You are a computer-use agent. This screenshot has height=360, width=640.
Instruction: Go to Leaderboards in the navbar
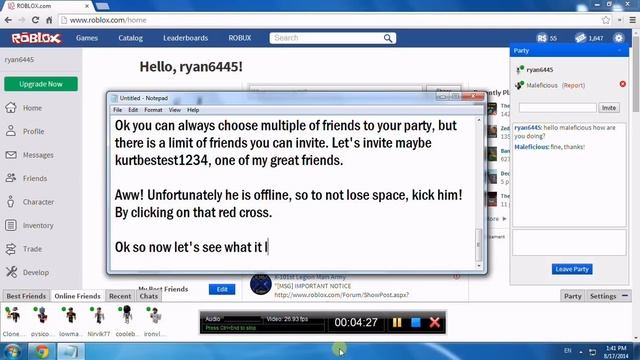186,38
